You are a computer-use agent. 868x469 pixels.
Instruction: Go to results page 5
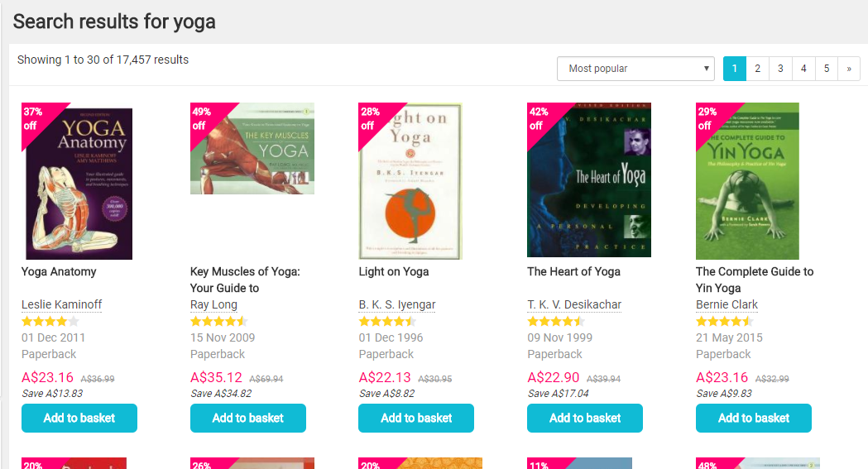click(x=827, y=69)
